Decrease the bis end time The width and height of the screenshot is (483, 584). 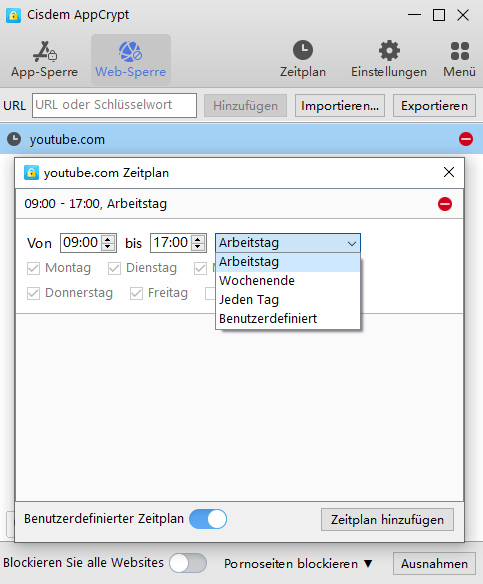pyautogui.click(x=198, y=247)
